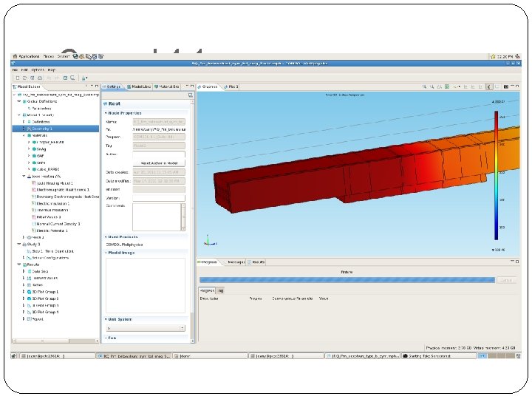Collapse the Joule Heating tree node

[24, 177]
